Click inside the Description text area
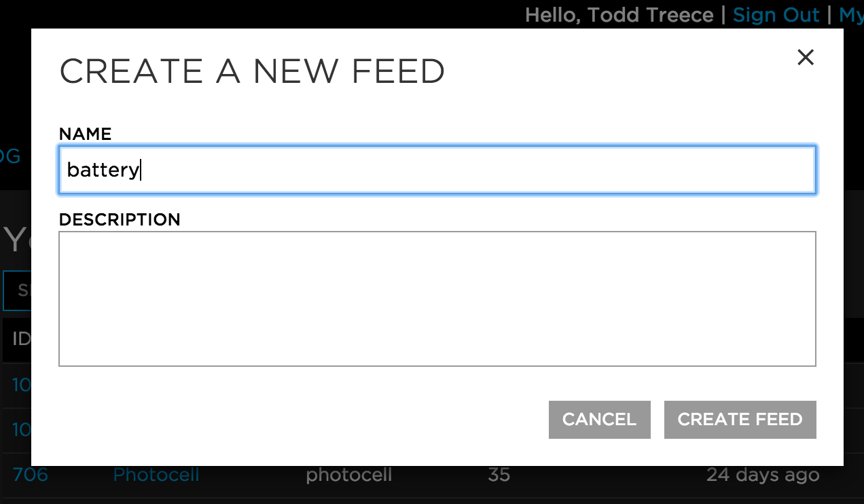The height and width of the screenshot is (504, 864). [x=437, y=299]
